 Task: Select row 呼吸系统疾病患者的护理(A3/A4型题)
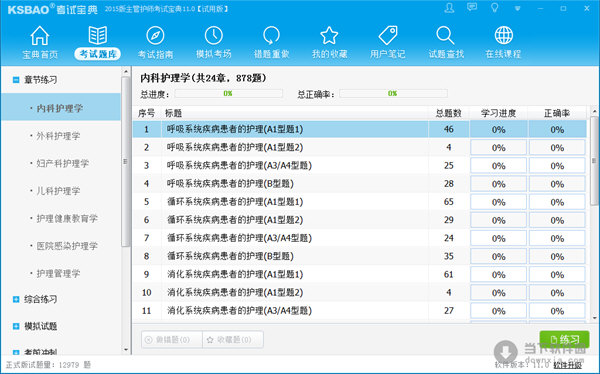click(x=360, y=165)
